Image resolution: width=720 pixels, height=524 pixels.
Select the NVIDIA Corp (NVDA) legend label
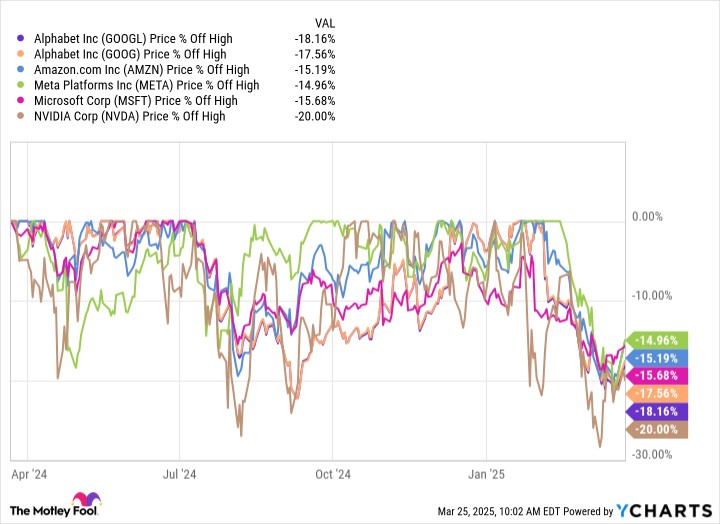tap(130, 116)
